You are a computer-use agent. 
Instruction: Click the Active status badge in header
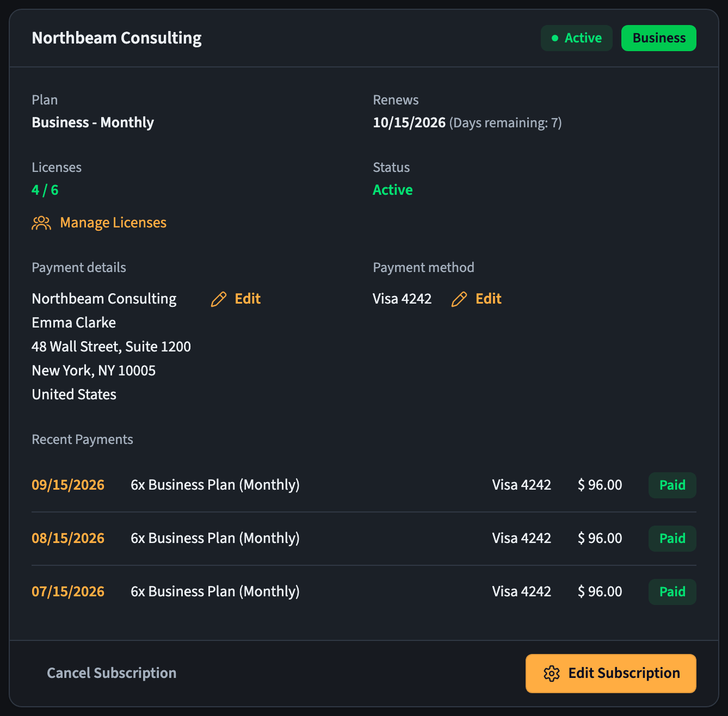click(577, 38)
